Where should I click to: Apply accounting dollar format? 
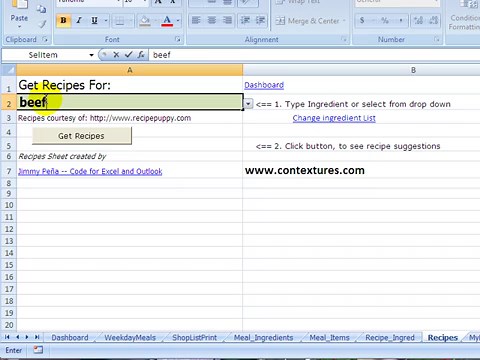(x=362, y=21)
